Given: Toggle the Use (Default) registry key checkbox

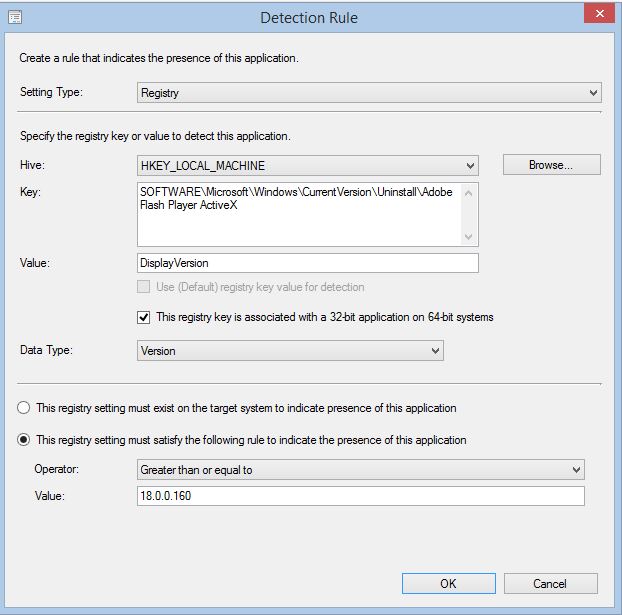Looking at the screenshot, I should [144, 286].
